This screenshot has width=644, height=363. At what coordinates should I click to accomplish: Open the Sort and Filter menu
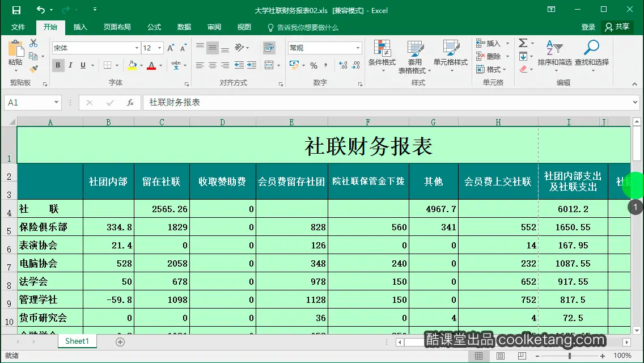[554, 56]
